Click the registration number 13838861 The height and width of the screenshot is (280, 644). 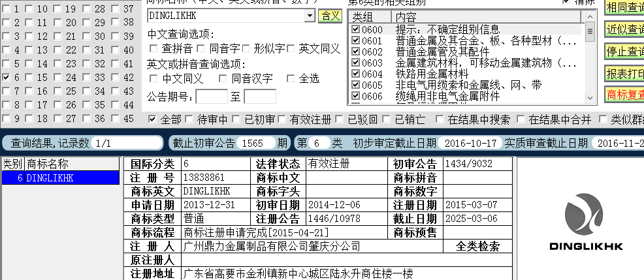tap(204, 178)
